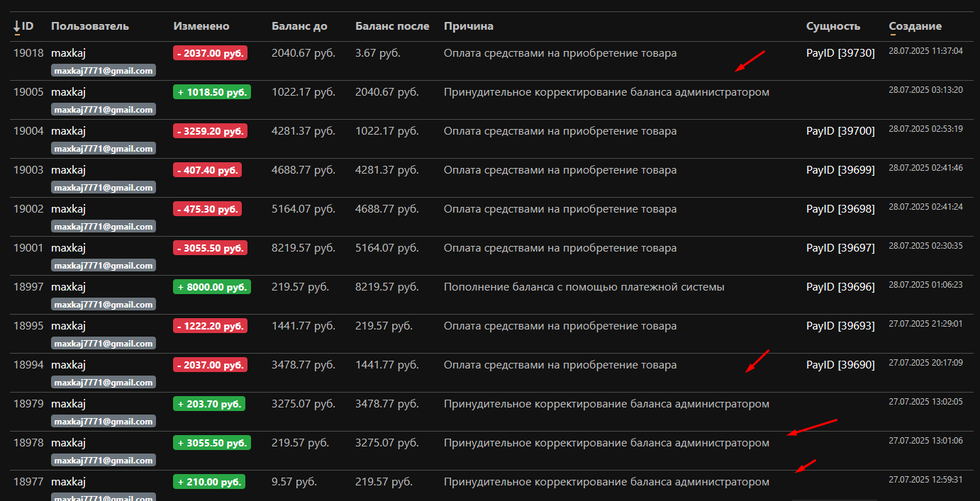Viewport: 980px width, 501px height.
Task: Select the green +1018.50 руб. badge
Action: point(212,92)
